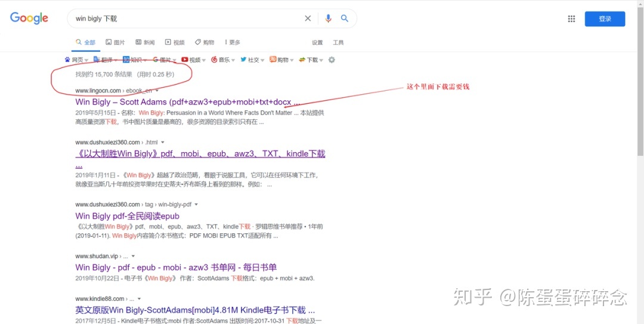
Task: Click the Baidu paw 网页 icon
Action: [x=67, y=60]
